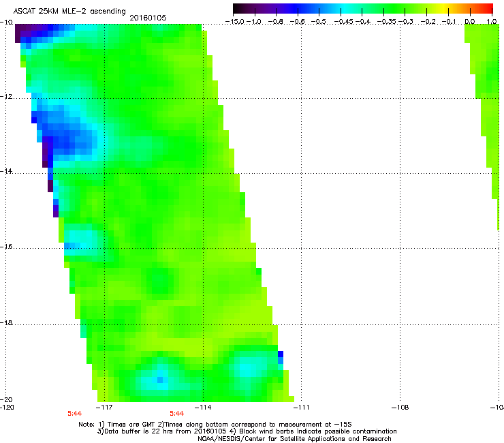
Task: Click the "-108" longitude axis label
Action: coord(400,408)
